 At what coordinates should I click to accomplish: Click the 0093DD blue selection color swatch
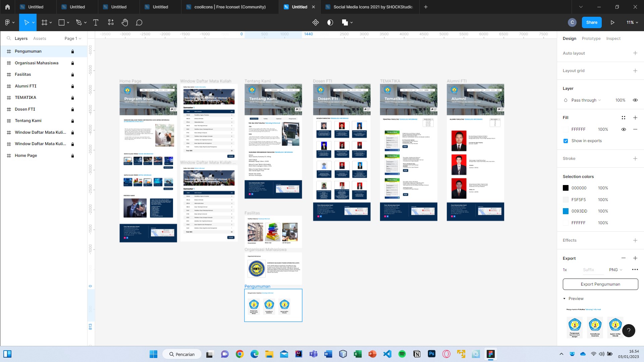click(566, 211)
